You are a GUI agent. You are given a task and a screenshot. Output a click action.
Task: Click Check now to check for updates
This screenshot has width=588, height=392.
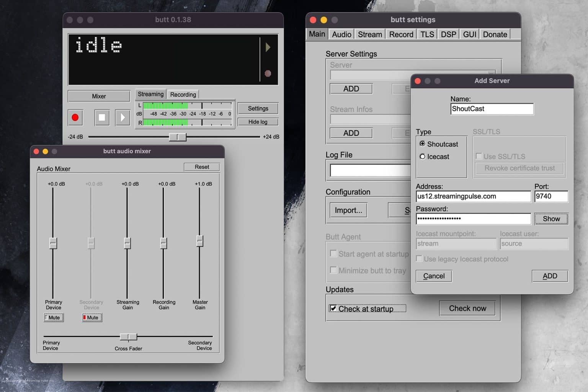[467, 308]
